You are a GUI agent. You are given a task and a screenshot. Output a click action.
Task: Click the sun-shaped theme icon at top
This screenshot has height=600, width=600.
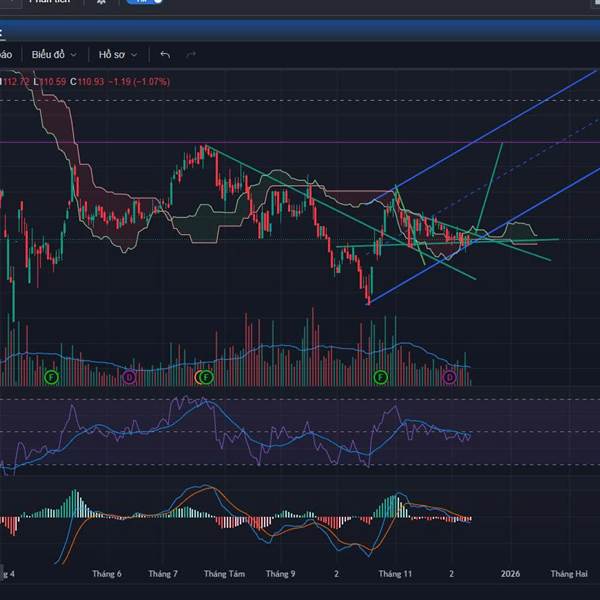(101, 3)
